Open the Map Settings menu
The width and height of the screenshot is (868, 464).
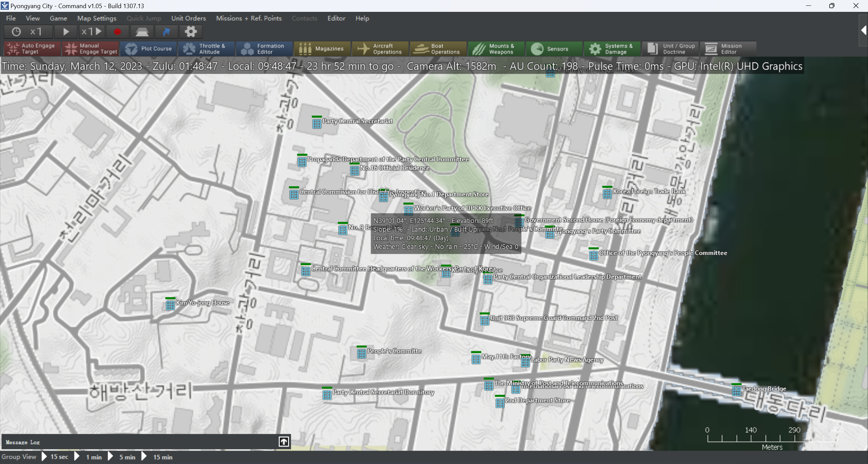97,18
